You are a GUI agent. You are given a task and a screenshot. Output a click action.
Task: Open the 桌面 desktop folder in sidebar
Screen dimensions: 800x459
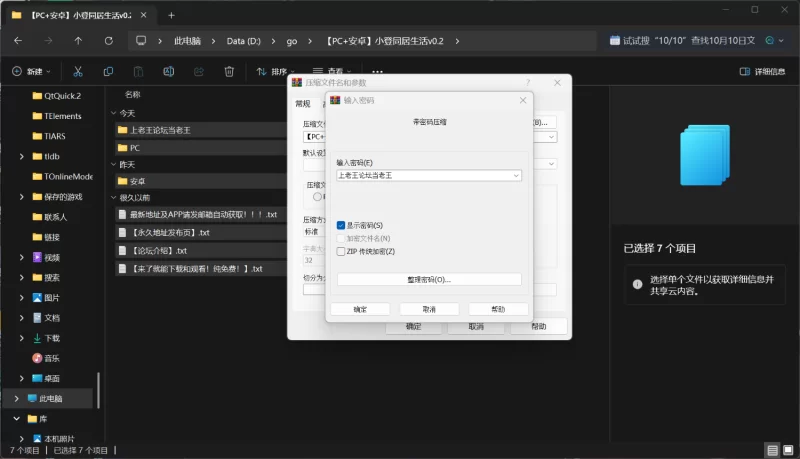click(x=46, y=378)
